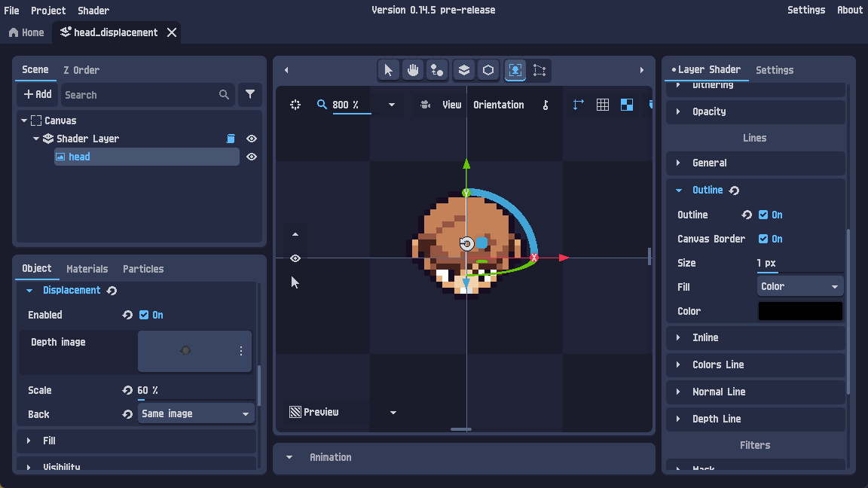Viewport: 868px width, 488px height.
Task: Select the pointer tool in the toolbar
Action: point(388,69)
